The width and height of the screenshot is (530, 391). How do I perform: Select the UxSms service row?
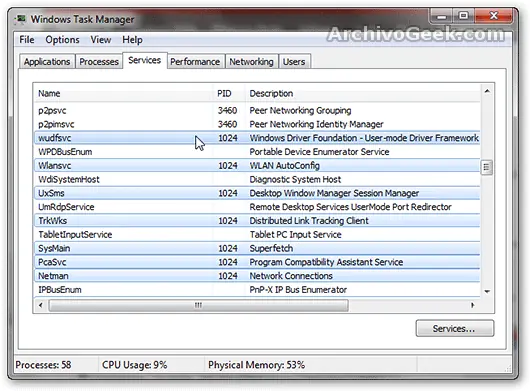tap(257, 193)
